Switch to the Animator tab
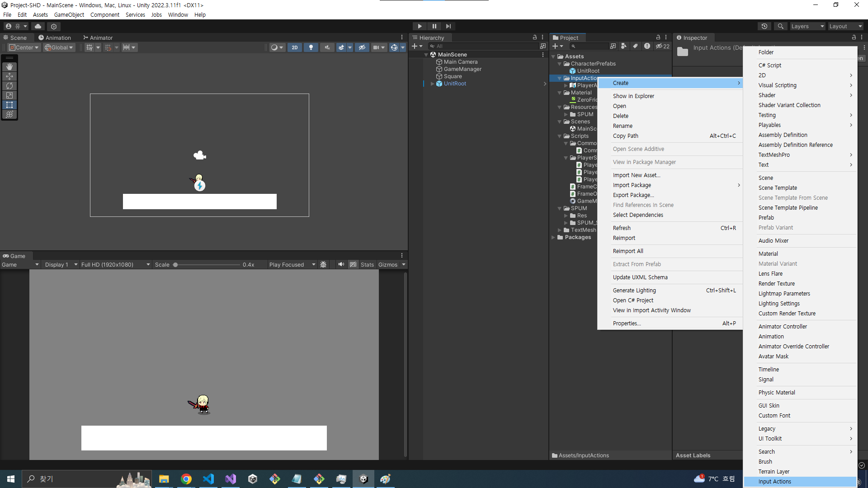Screen dimensions: 868x488 click(98, 38)
